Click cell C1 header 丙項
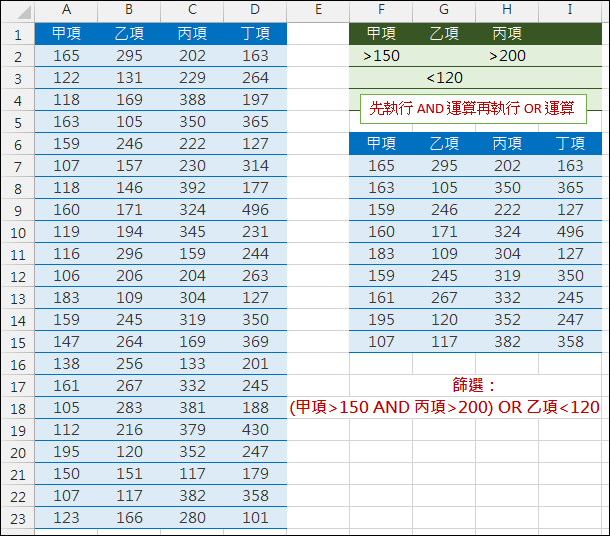 192,34
